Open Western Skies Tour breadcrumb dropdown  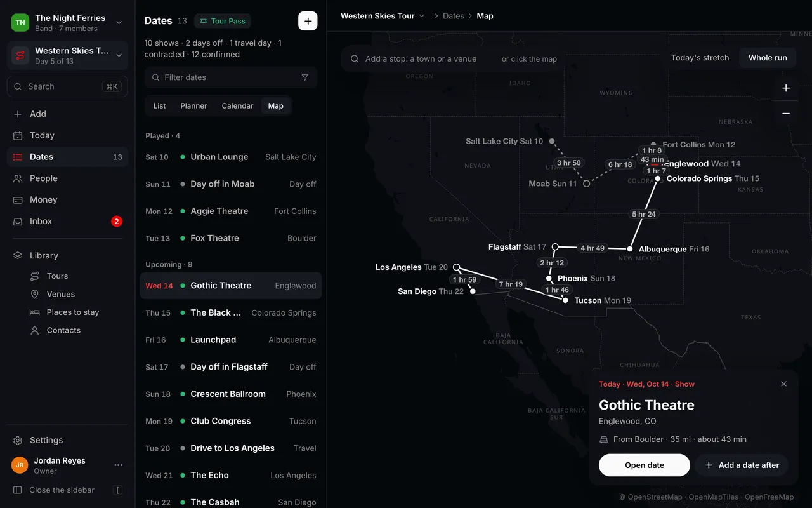pos(383,16)
